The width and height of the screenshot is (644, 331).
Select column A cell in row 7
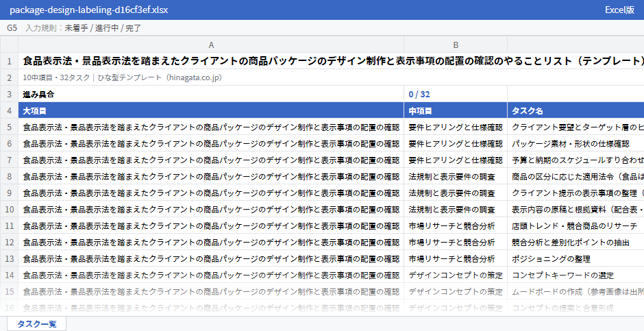coord(211,160)
